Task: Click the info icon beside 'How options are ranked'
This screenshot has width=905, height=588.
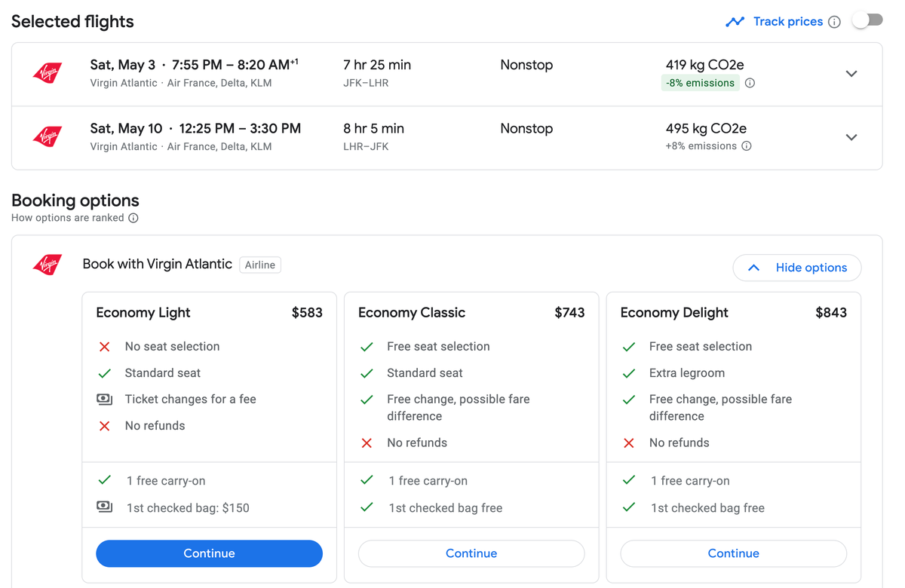Action: [x=133, y=218]
